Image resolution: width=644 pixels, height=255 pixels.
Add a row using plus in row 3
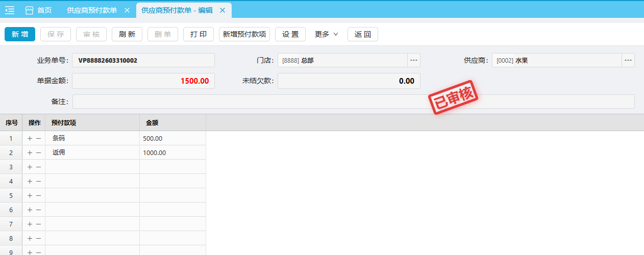[30, 167]
